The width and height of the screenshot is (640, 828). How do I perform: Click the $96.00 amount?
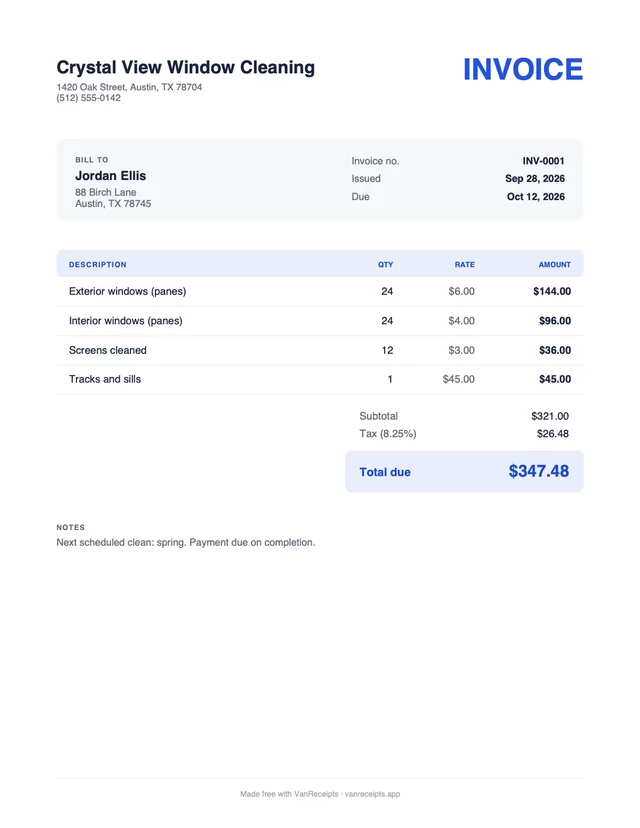[x=555, y=321]
